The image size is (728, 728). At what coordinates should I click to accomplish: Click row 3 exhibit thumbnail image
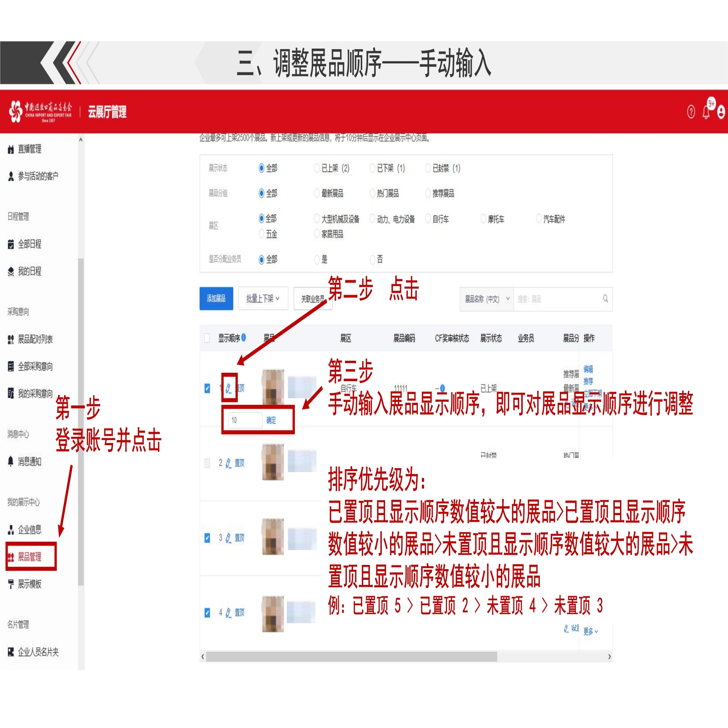(273, 537)
